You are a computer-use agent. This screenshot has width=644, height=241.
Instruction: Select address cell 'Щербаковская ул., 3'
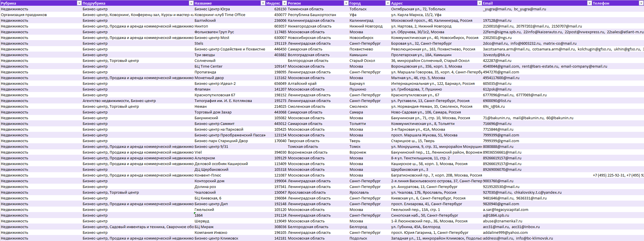pos(436,169)
